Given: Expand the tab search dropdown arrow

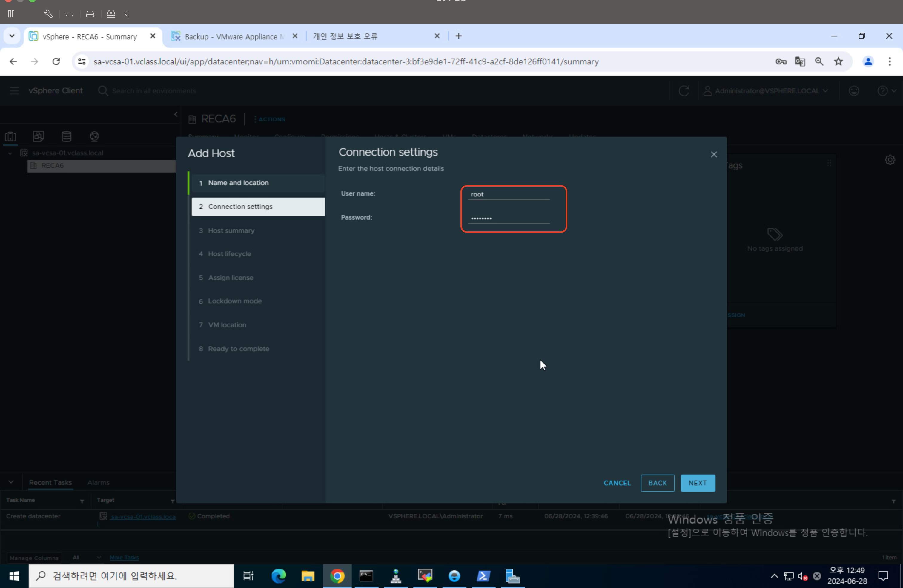Looking at the screenshot, I should click(x=12, y=36).
